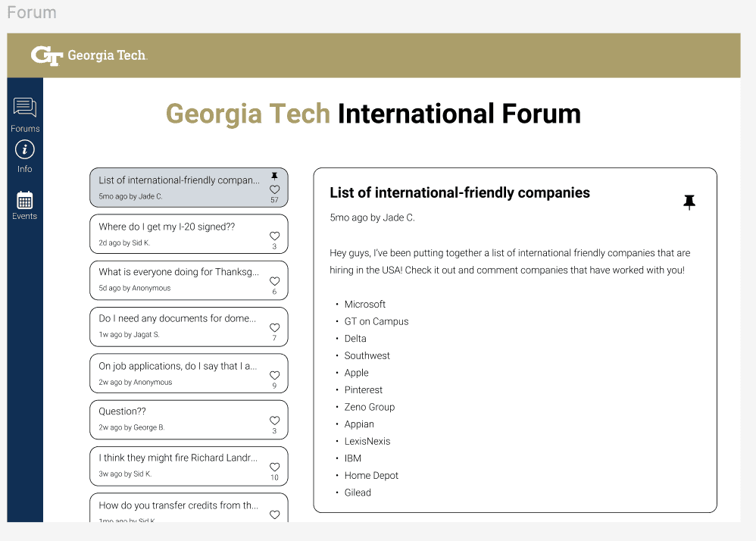Click 'Microsoft' in the company list
The image size is (756, 541).
pyautogui.click(x=365, y=305)
